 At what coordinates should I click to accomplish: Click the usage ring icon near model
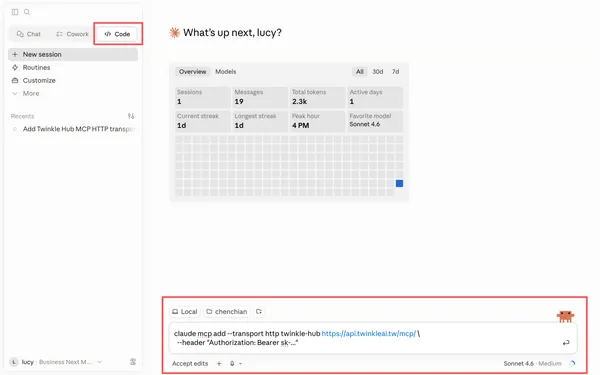(572, 364)
